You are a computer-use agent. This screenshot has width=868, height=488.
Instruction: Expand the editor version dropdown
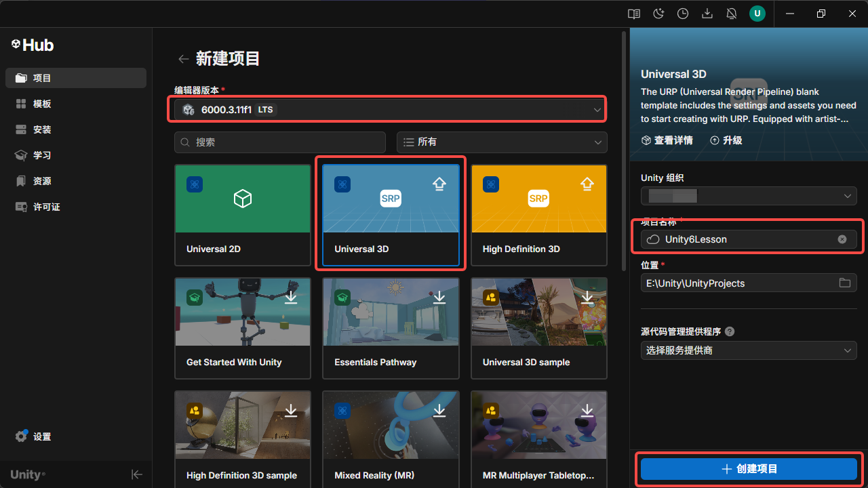click(x=387, y=109)
